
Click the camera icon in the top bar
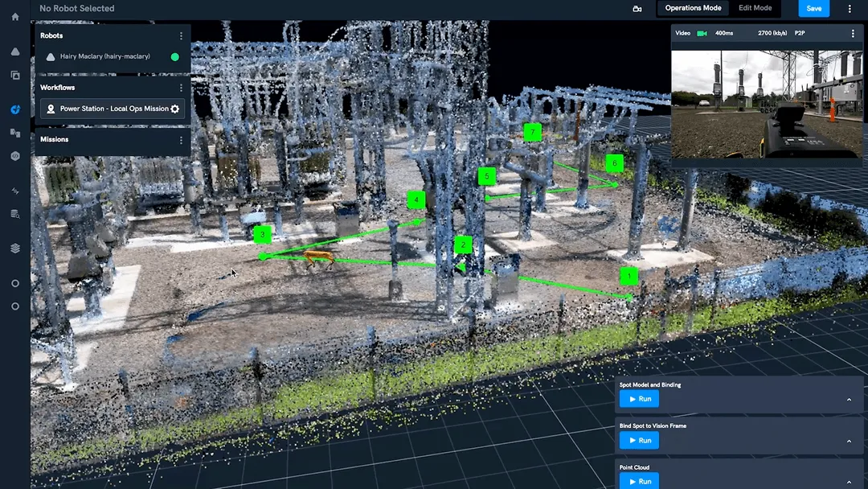[637, 8]
